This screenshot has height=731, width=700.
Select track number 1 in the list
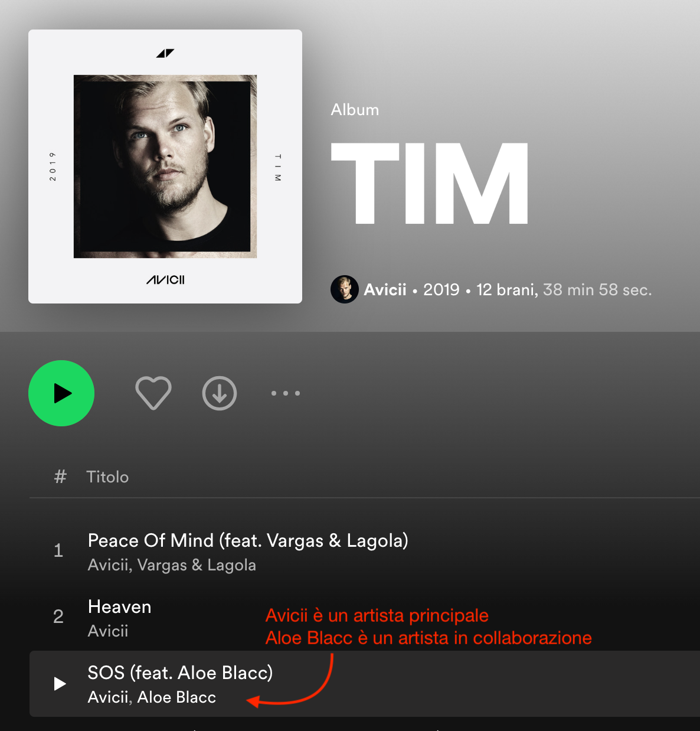(58, 551)
